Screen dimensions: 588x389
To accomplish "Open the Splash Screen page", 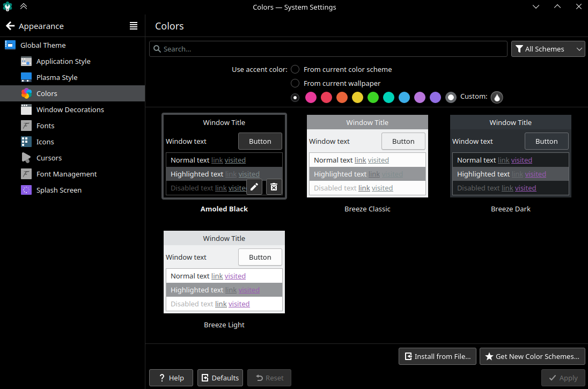I will tap(72, 190).
